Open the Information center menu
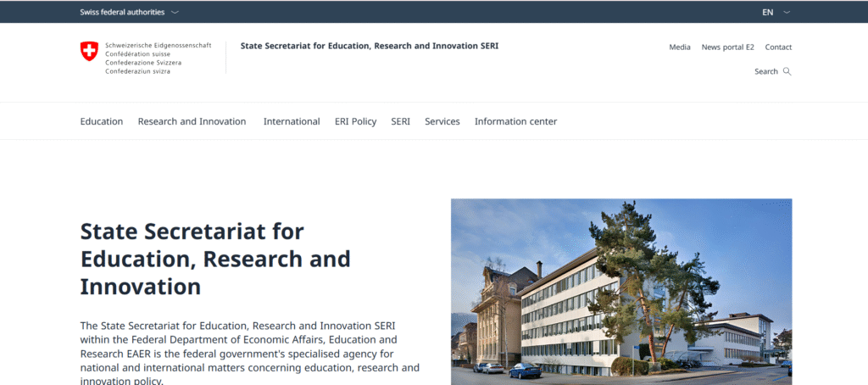Screen dimensions: 868x385 click(x=515, y=121)
